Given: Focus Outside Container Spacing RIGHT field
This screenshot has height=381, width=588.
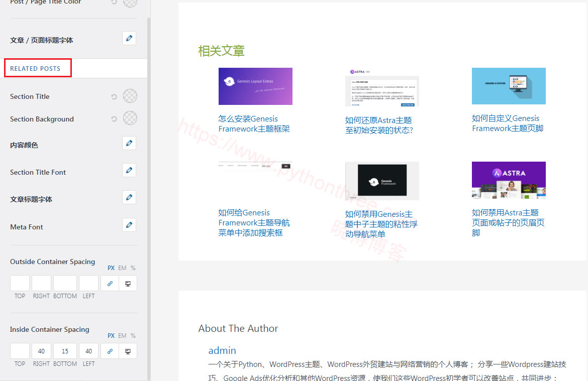Looking at the screenshot, I should (41, 283).
